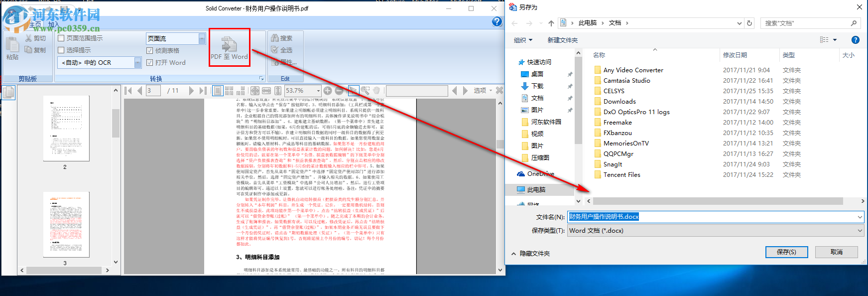
Task: Click the find previous arrow
Action: pyautogui.click(x=454, y=91)
